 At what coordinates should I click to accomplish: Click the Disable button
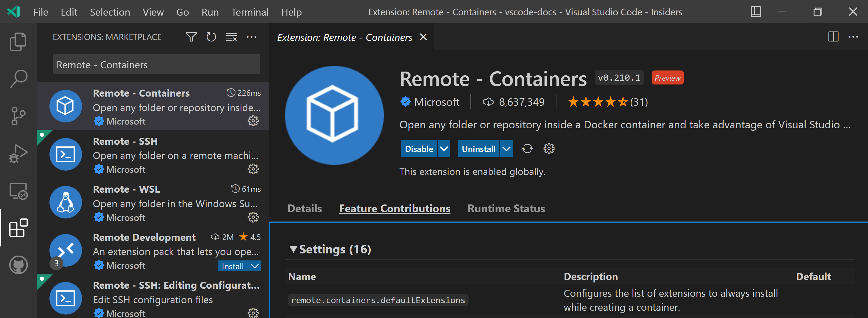click(x=419, y=149)
